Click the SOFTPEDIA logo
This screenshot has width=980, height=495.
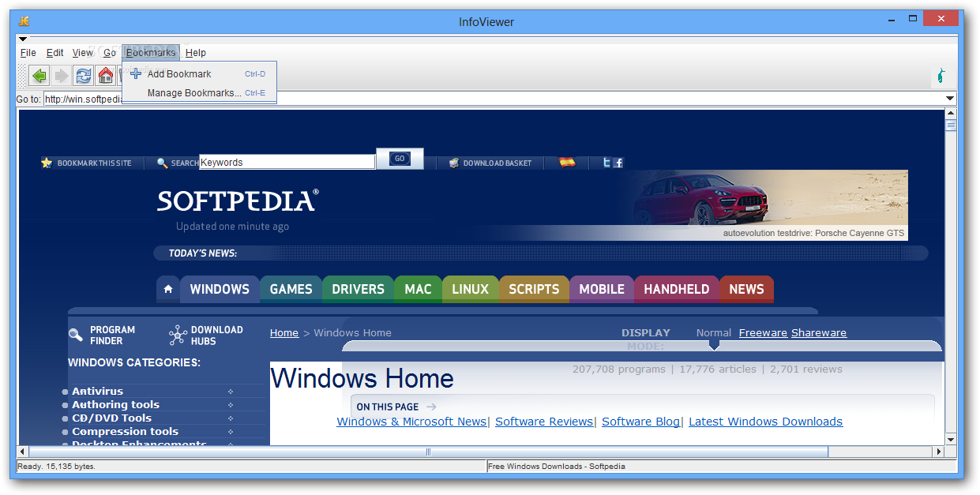click(x=238, y=201)
